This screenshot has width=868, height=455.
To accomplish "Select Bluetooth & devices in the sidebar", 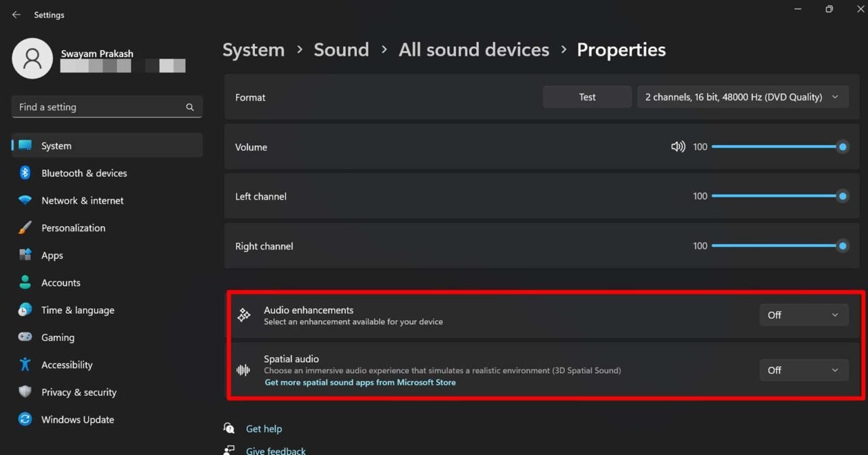I will (x=83, y=173).
